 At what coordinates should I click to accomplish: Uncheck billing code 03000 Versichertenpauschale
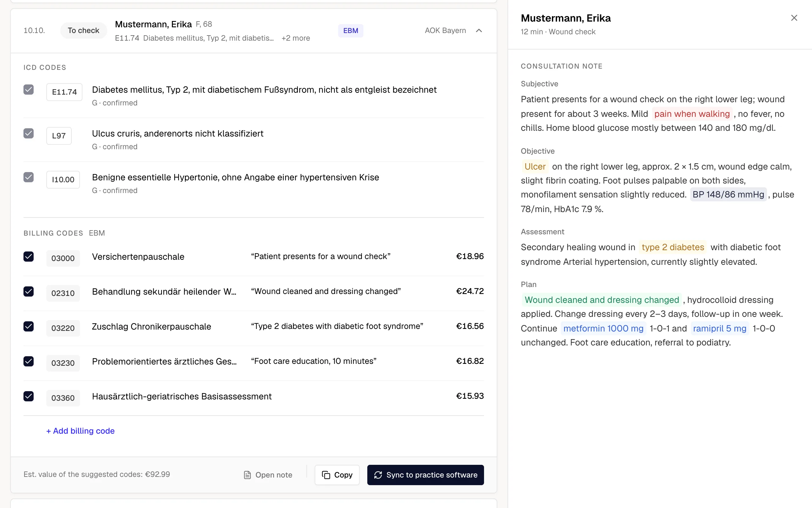pos(29,256)
